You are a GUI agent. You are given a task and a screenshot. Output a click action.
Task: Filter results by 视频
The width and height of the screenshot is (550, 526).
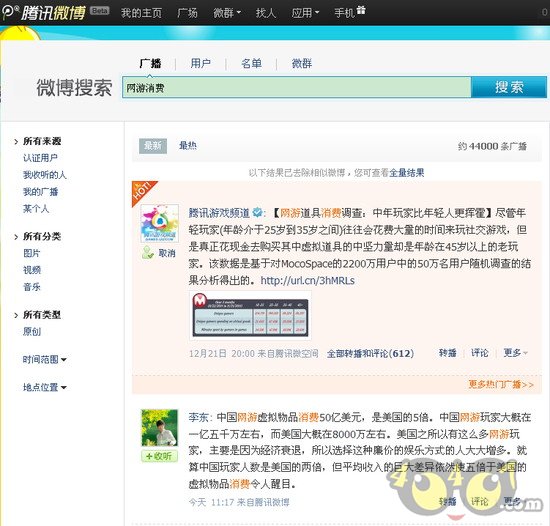(32, 270)
